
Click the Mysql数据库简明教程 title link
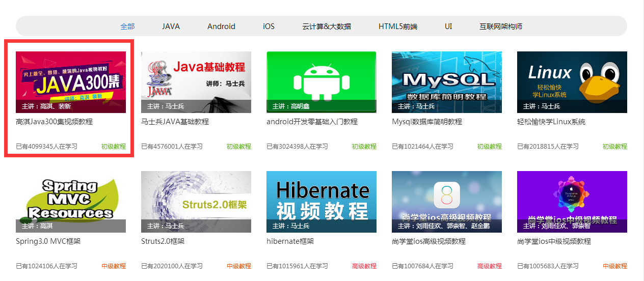(426, 122)
